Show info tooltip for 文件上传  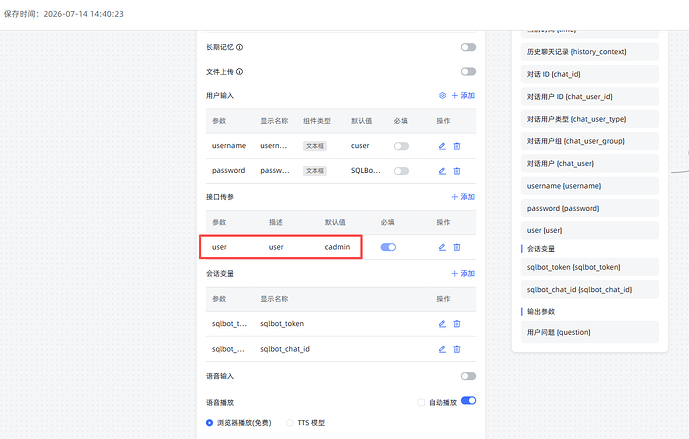[x=239, y=72]
